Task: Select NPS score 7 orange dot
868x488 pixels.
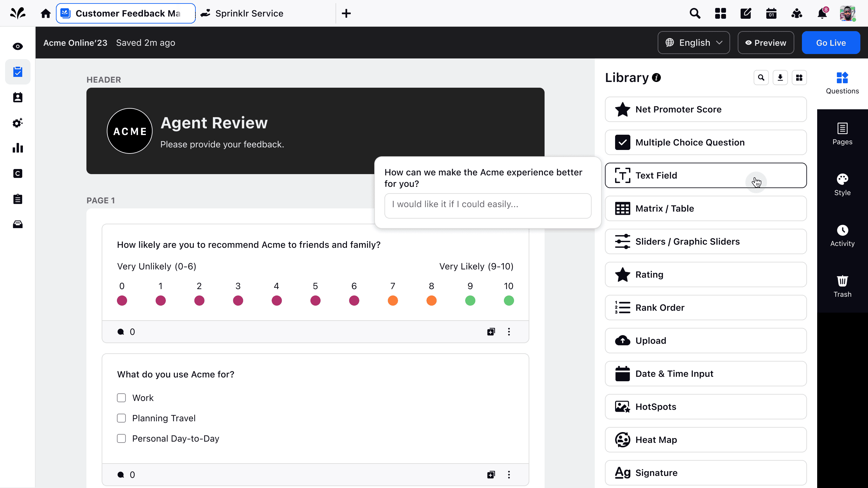Action: 393,300
